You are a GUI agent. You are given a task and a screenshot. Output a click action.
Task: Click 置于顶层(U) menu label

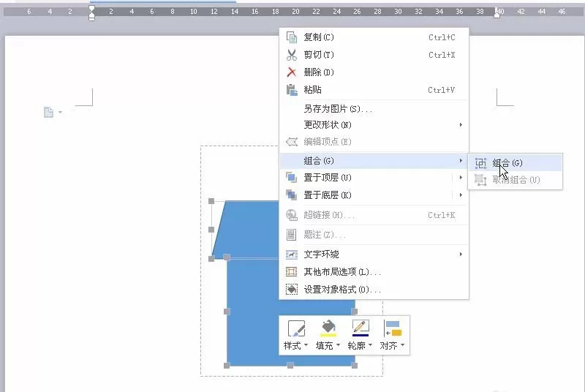point(327,178)
